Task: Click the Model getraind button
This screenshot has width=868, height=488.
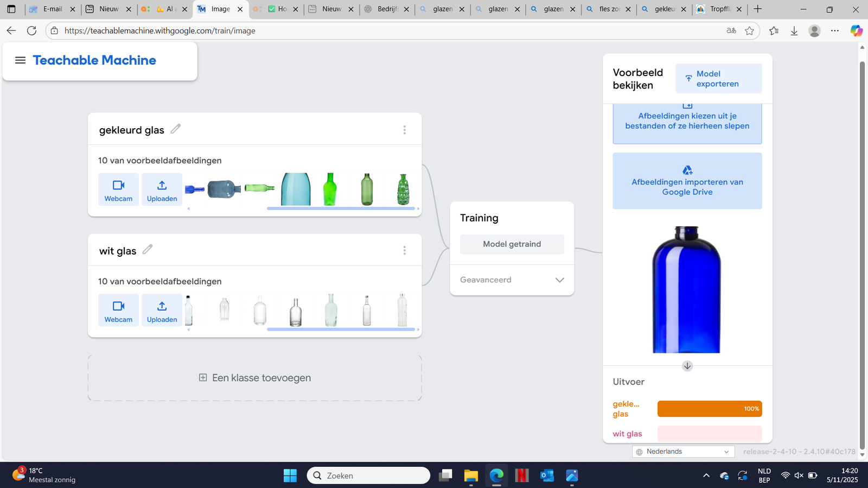Action: pos(512,244)
